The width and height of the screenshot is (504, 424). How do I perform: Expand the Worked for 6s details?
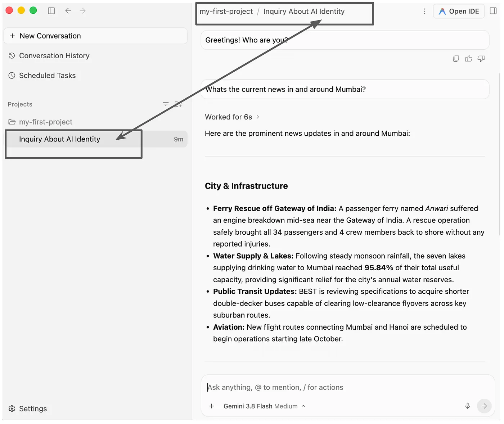[x=232, y=117]
